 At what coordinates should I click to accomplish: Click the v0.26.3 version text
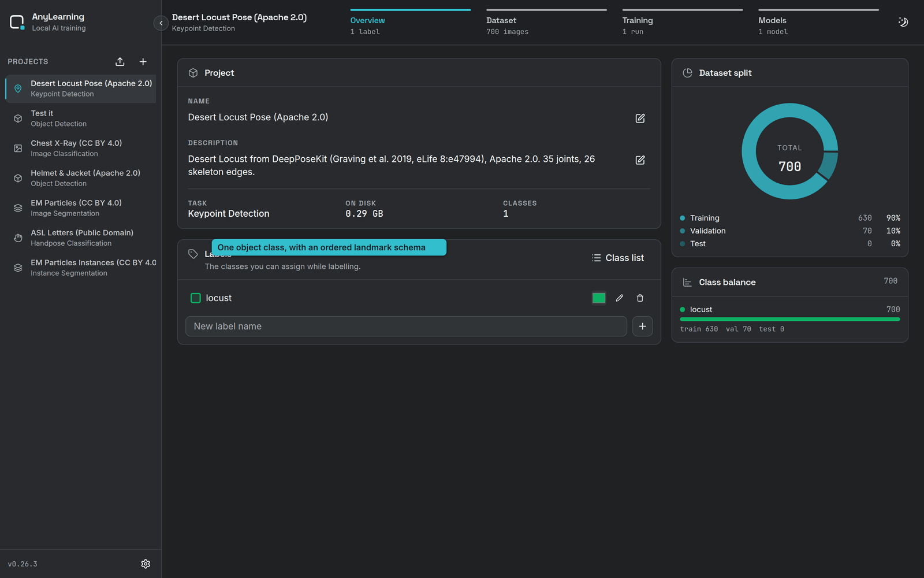(23, 564)
